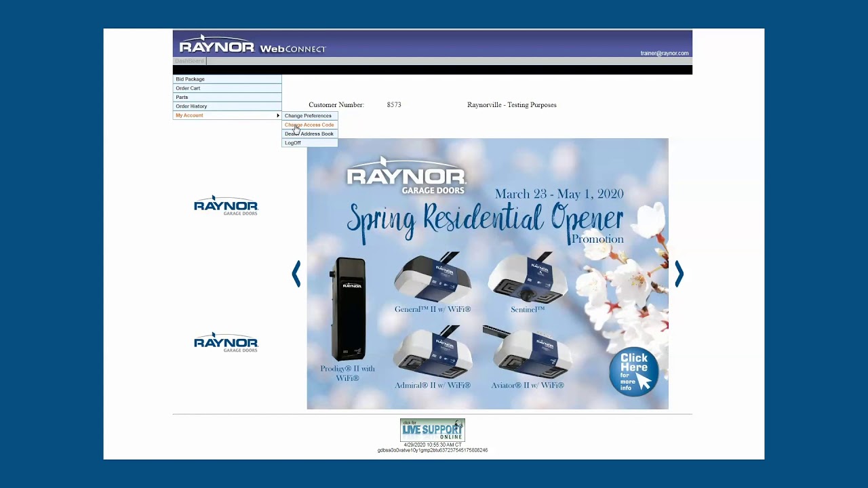
Task: Choose Change Preferences in the submenu
Action: [x=309, y=116]
